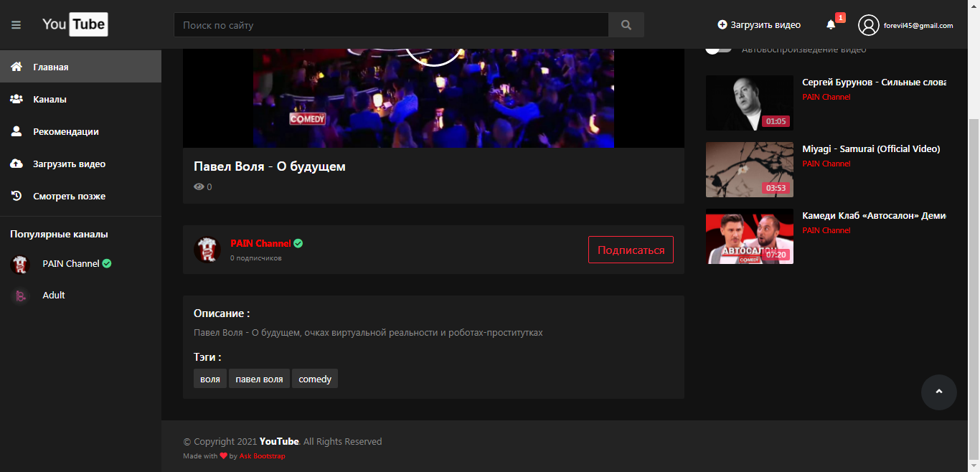Image resolution: width=980 pixels, height=472 pixels.
Task: Open Каналы in the sidebar
Action: pos(80,99)
